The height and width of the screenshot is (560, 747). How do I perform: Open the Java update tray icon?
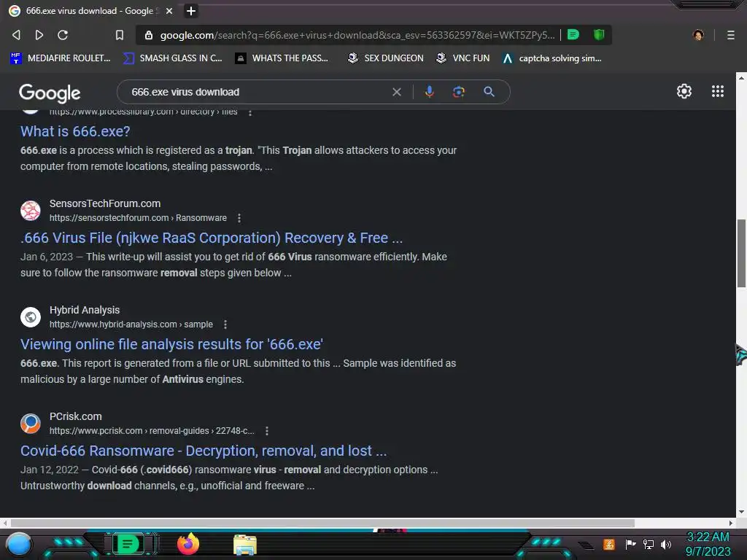coord(609,544)
